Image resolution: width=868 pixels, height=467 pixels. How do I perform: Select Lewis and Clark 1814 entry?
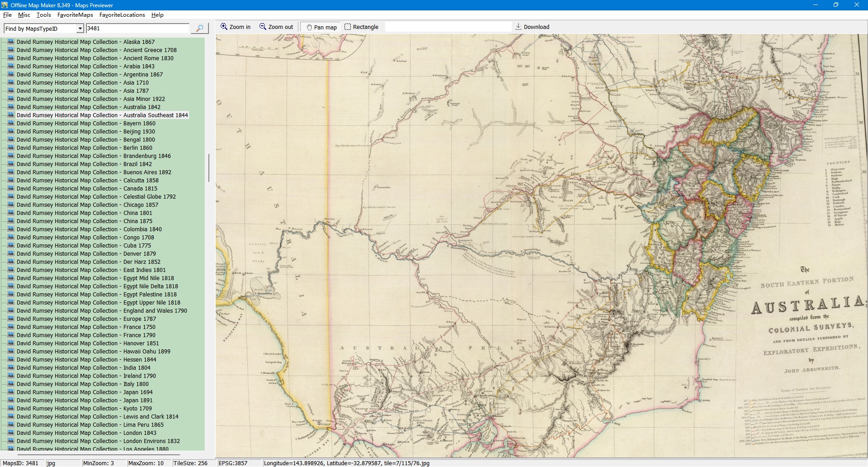click(x=98, y=417)
